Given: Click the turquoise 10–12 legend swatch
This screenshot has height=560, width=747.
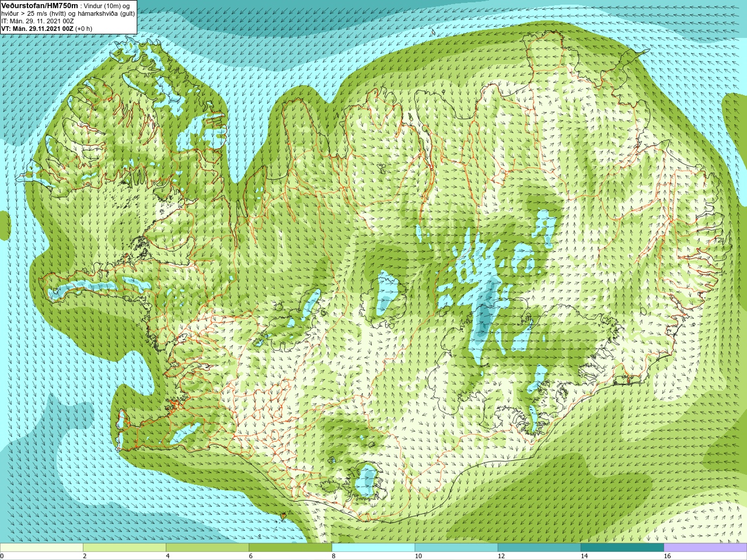Looking at the screenshot, I should point(456,548).
